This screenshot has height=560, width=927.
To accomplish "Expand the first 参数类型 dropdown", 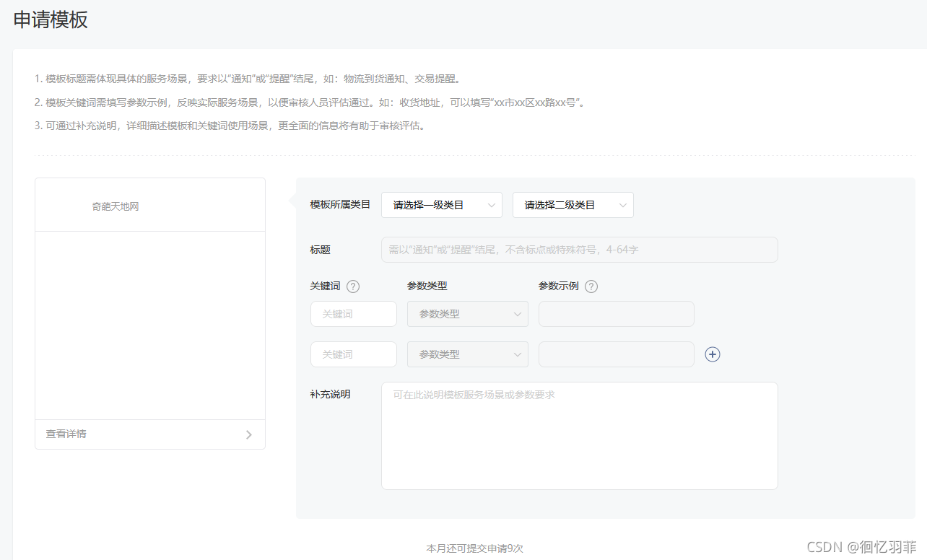I will [468, 314].
